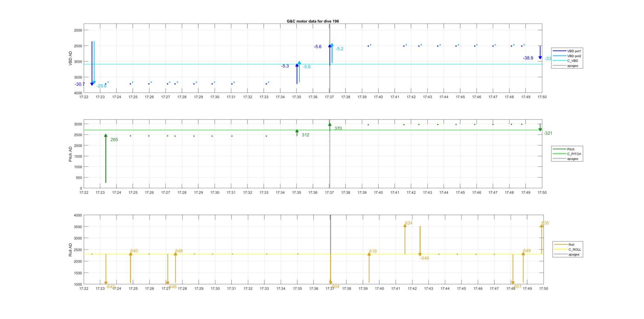Click the "17:37" tick label under VBD plot
The image size is (644, 319).
pyautogui.click(x=329, y=97)
